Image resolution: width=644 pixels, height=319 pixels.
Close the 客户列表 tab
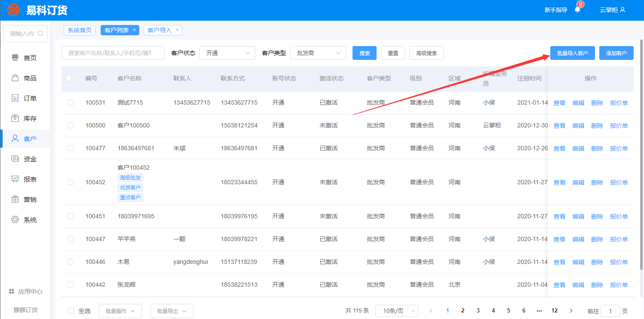pos(134,30)
